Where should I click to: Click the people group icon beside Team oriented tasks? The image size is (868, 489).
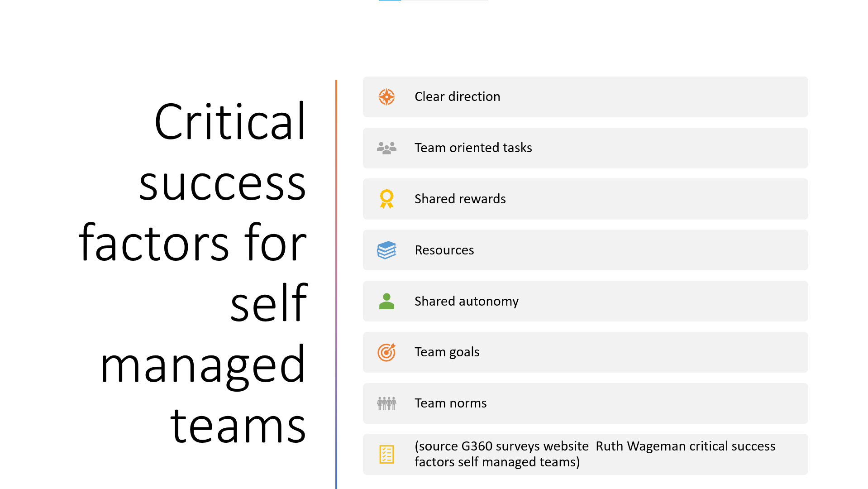[x=386, y=148]
